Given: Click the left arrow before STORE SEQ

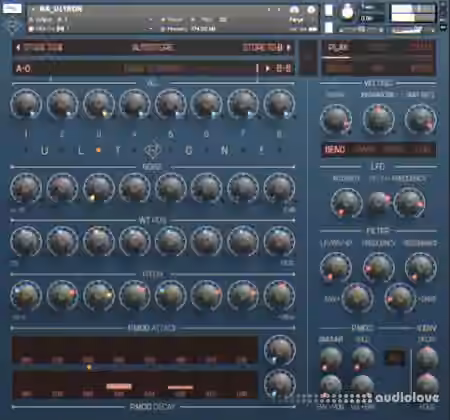Looking at the screenshot, I should tap(18, 48).
